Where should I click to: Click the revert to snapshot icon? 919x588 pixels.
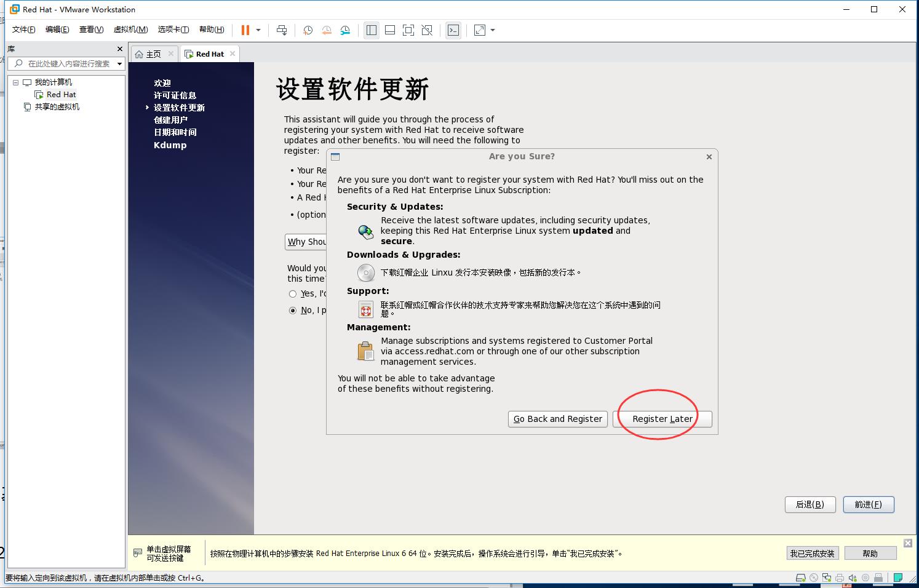coord(327,30)
